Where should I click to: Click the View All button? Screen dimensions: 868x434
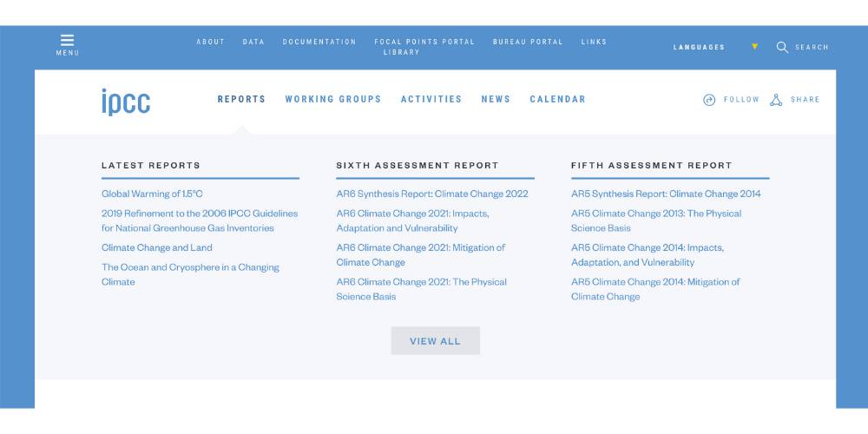click(x=435, y=341)
